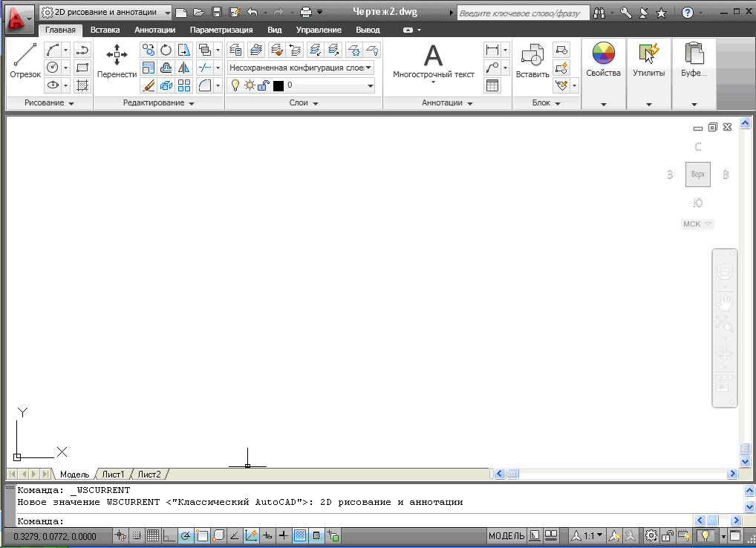756x548 pixels.
Task: Select the Rotate tool
Action: 166,50
